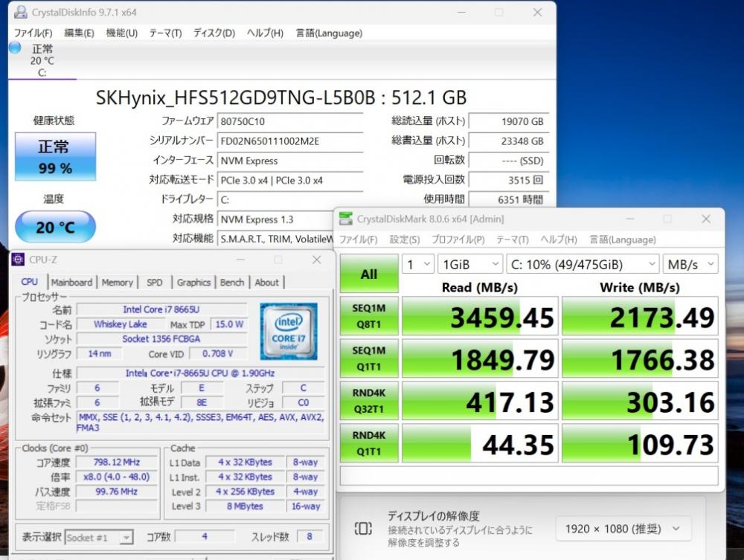Switch to Graphics tab in CPU-Z
Image resolution: width=744 pixels, height=560 pixels.
point(193,282)
